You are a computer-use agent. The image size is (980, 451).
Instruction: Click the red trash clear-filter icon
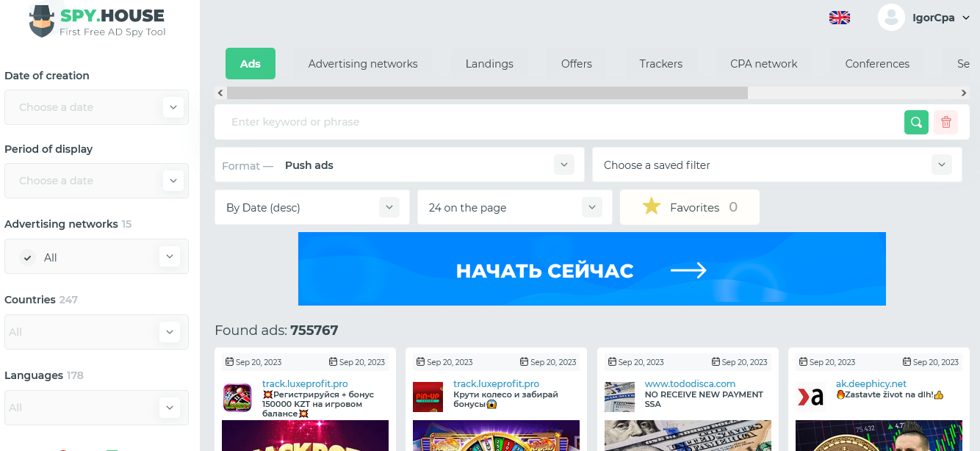[945, 122]
